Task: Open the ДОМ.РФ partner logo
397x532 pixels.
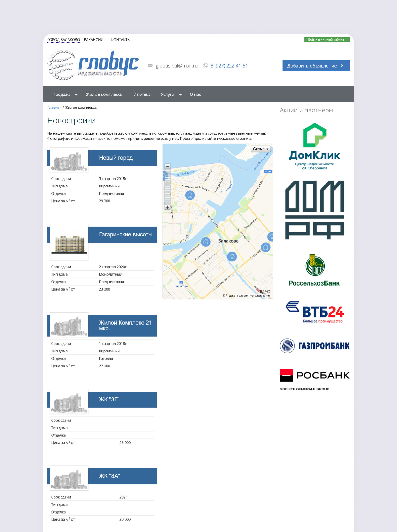Action: pyautogui.click(x=314, y=210)
